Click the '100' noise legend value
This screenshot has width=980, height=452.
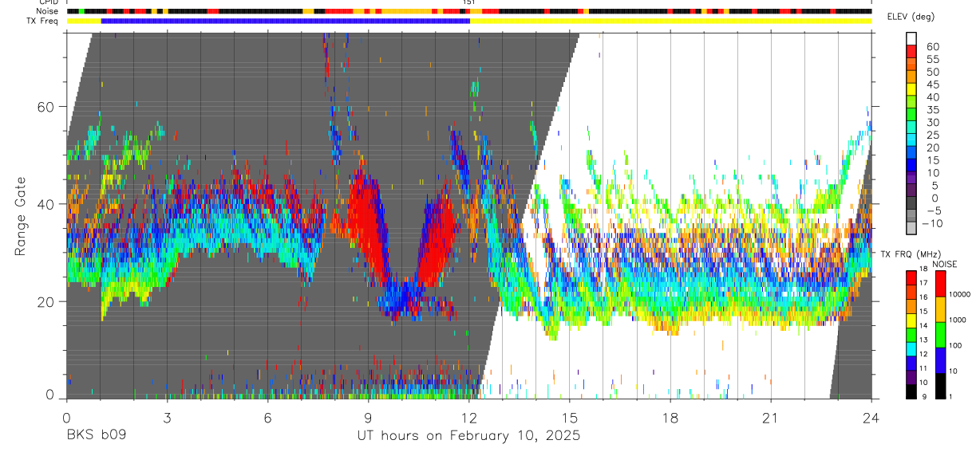[x=957, y=346]
